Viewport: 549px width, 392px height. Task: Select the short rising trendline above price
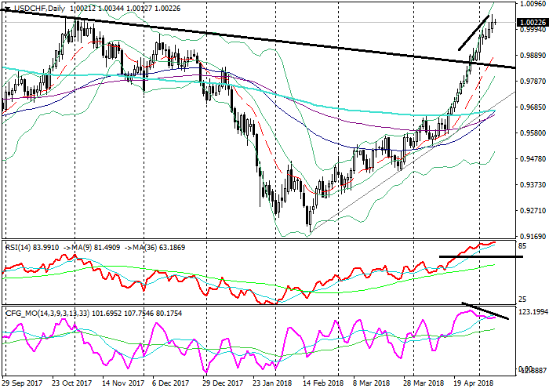[x=474, y=33]
